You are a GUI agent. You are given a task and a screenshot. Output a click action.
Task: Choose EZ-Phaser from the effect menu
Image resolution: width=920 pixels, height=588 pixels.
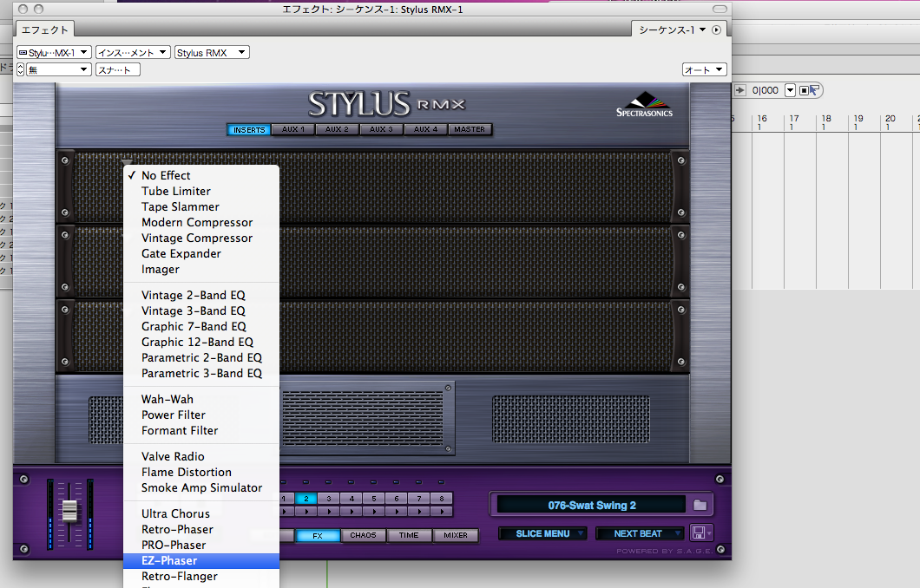click(169, 561)
